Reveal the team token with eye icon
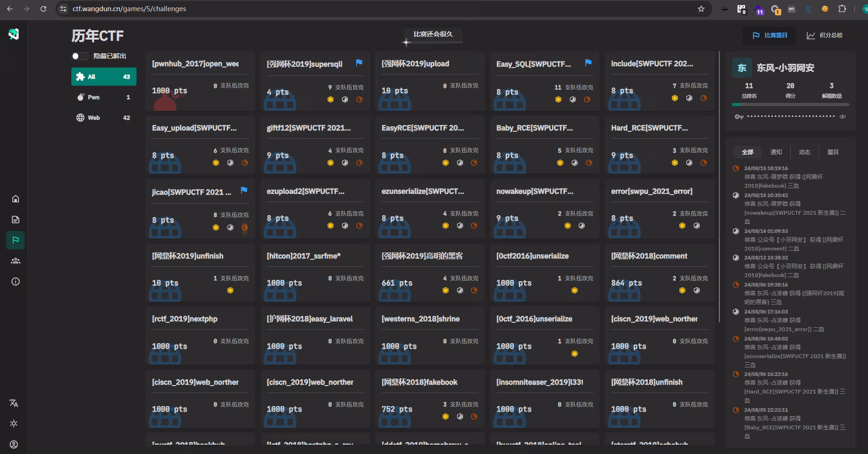This screenshot has width=868, height=454. point(842,117)
